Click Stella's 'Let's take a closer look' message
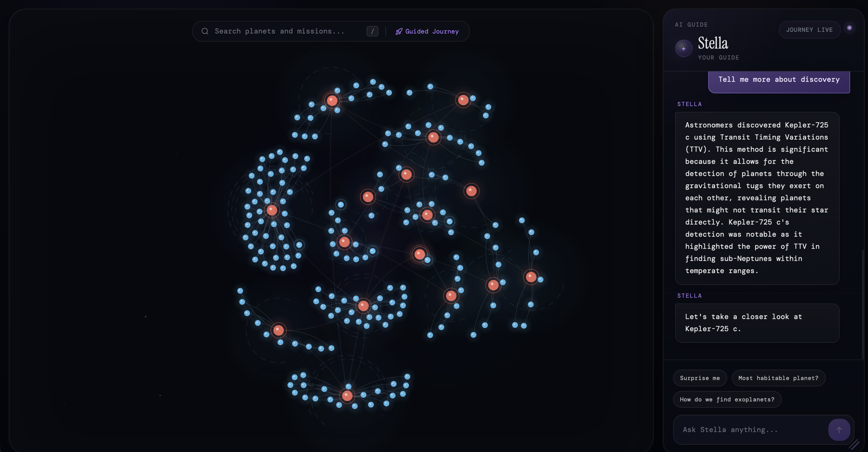This screenshot has width=868, height=452. tap(757, 323)
